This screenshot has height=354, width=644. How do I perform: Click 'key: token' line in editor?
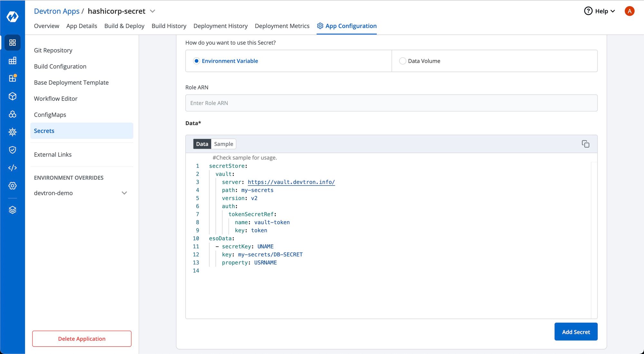tap(251, 230)
